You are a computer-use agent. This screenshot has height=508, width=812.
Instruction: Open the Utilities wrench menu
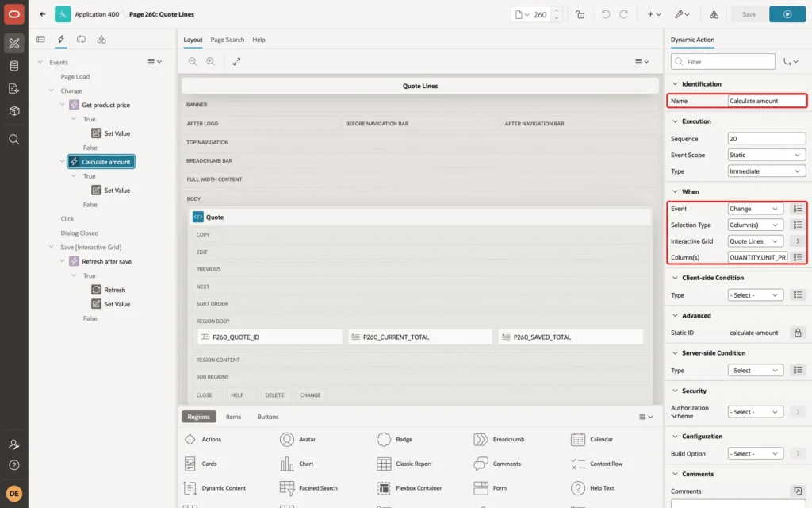tap(681, 14)
